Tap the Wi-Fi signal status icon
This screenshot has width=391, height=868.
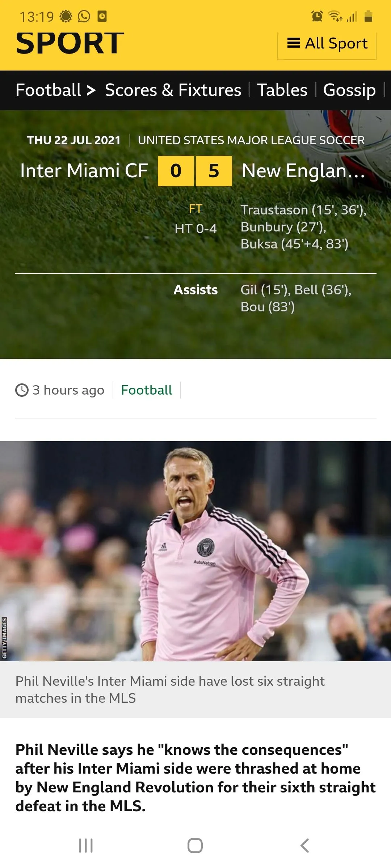[335, 16]
